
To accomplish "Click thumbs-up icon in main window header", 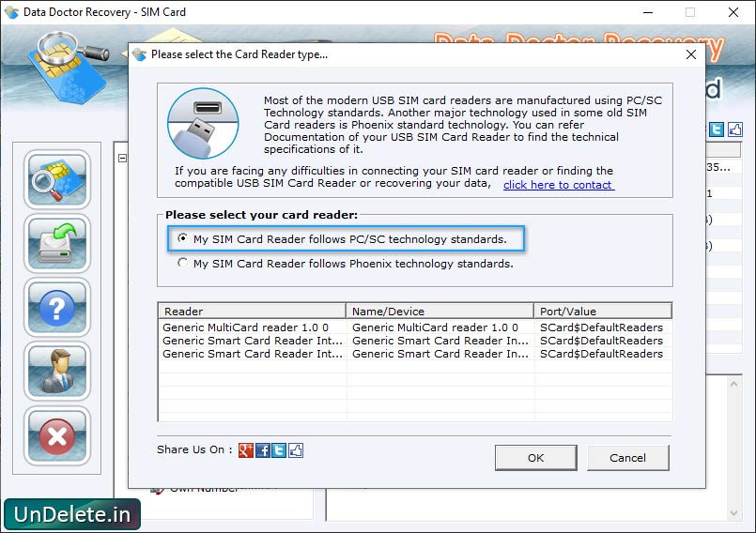I will (734, 129).
